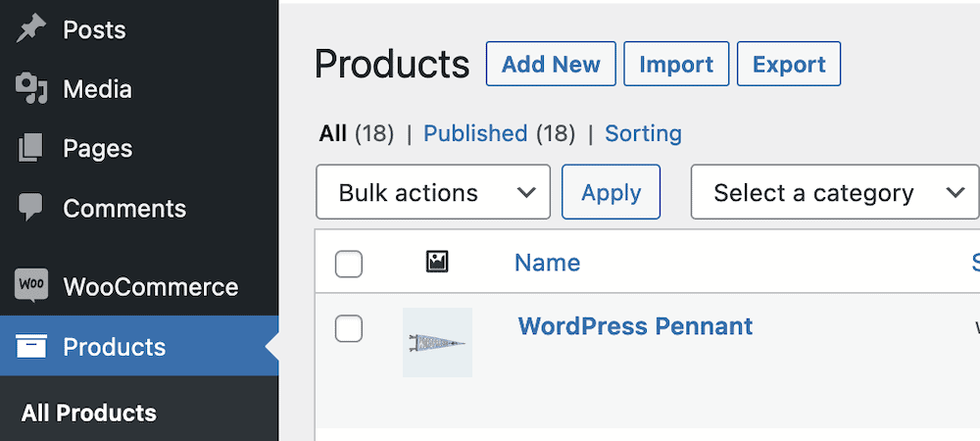Open All Products submenu item
Viewport: 980px width, 441px height.
pyautogui.click(x=89, y=413)
